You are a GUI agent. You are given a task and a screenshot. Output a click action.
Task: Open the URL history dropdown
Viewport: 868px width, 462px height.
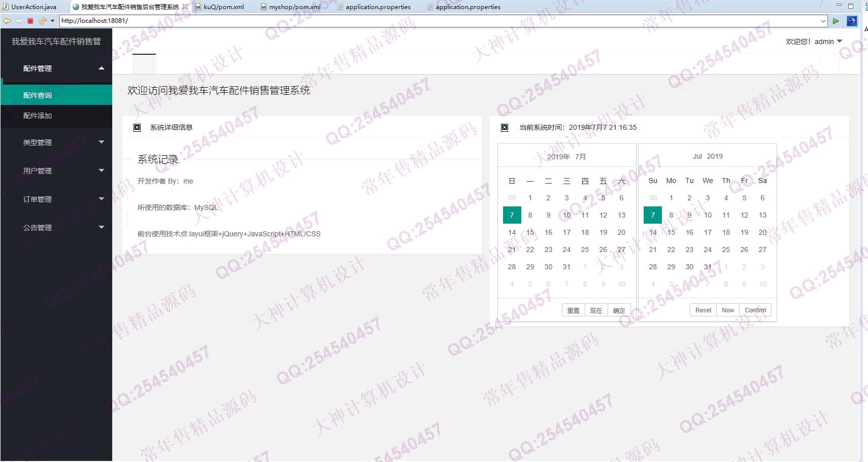[x=823, y=21]
